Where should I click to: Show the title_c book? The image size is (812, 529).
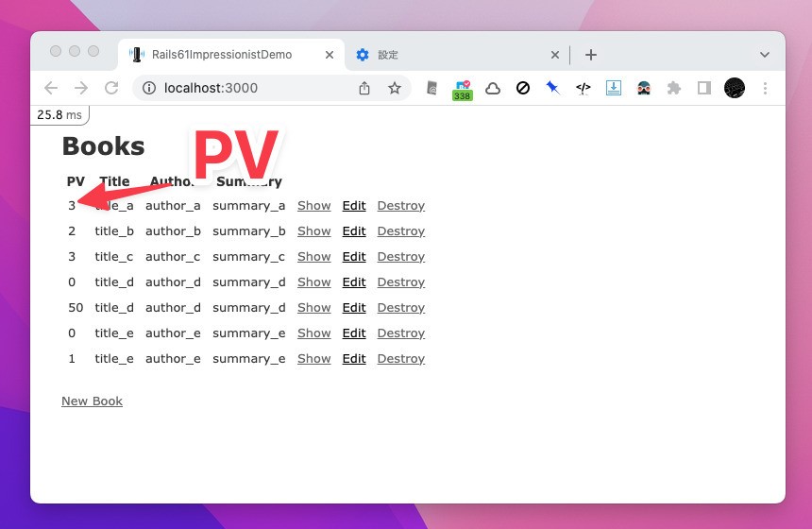tap(313, 256)
